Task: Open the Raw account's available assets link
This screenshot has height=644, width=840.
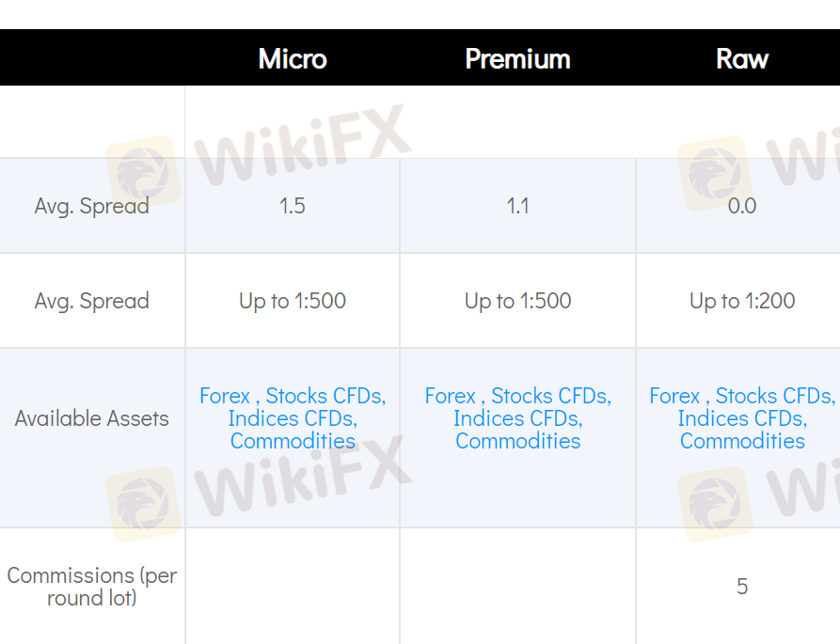Action: point(742,418)
